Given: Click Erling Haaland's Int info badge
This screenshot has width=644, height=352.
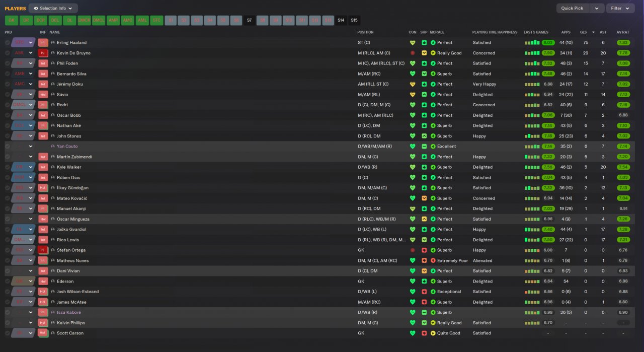Looking at the screenshot, I should pyautogui.click(x=43, y=43).
